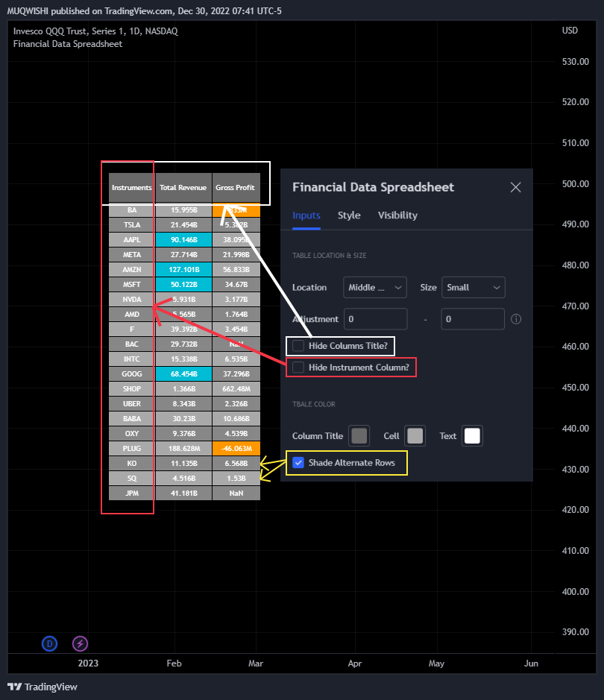Click the INTC revenue value 15.338B
Screen dimensions: 604x700
click(x=183, y=359)
